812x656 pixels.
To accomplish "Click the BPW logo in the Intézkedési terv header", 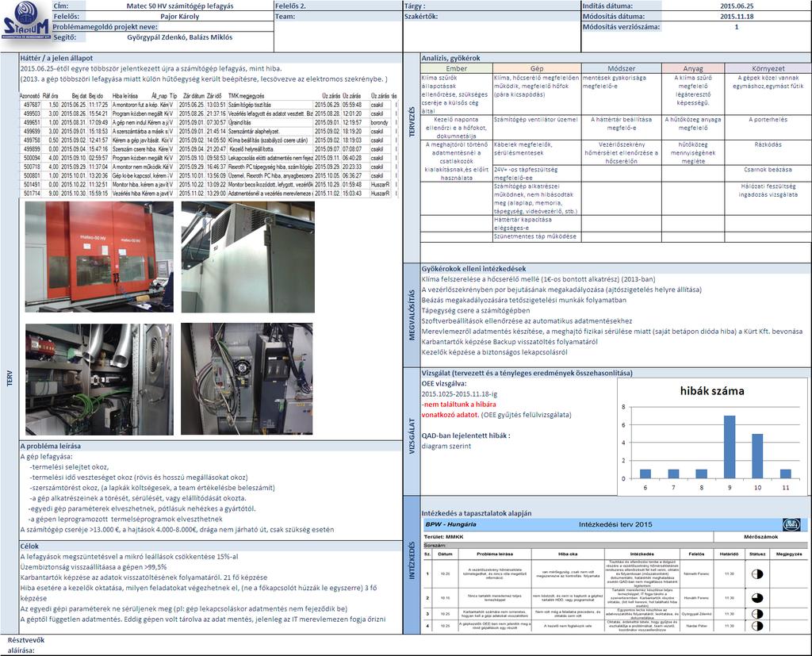I will tap(791, 524).
